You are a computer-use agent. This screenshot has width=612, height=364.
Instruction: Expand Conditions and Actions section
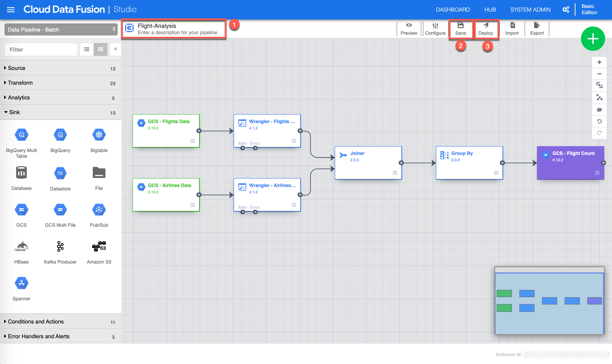(x=36, y=322)
